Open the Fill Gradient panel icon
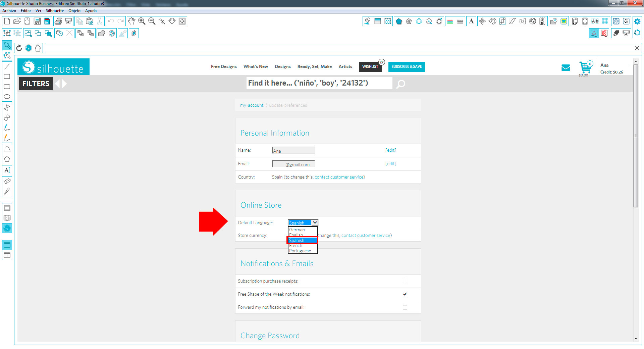The width and height of the screenshot is (644, 349). [x=378, y=21]
